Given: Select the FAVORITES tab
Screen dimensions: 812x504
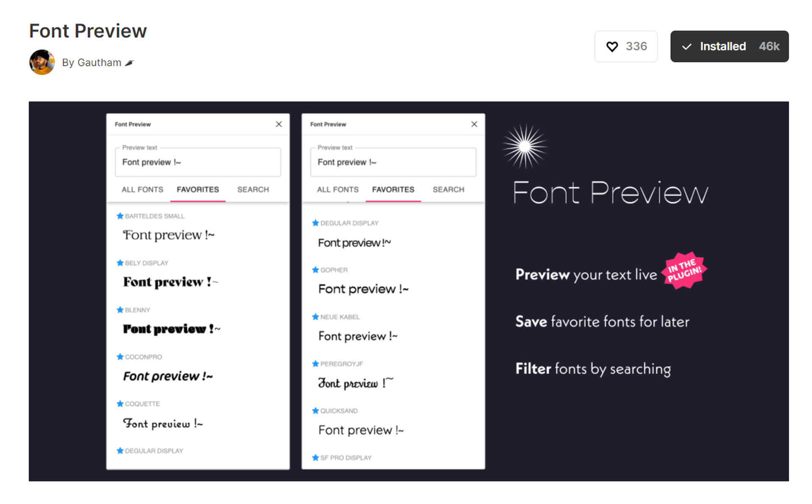Looking at the screenshot, I should (x=197, y=189).
